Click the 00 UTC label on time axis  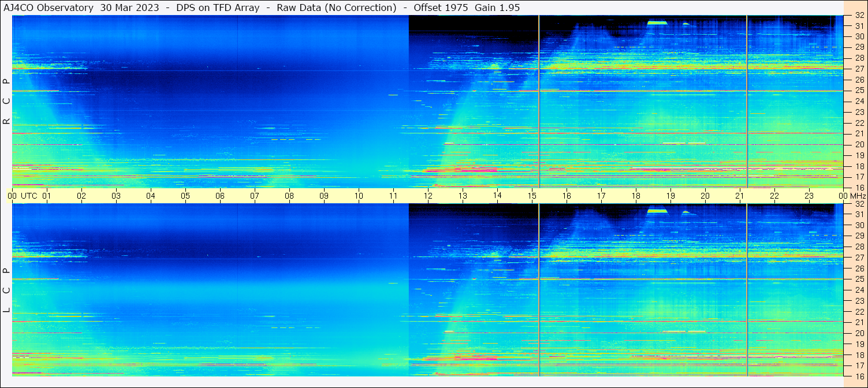click(23, 196)
